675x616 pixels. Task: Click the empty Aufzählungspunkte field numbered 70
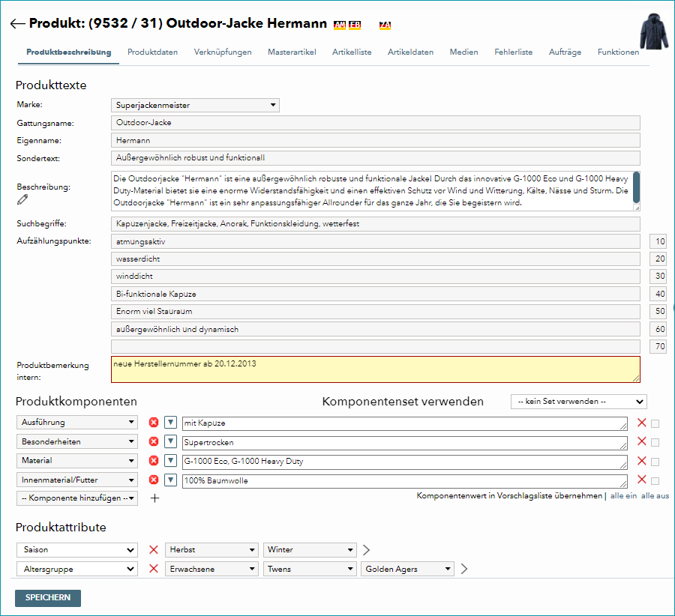point(376,346)
